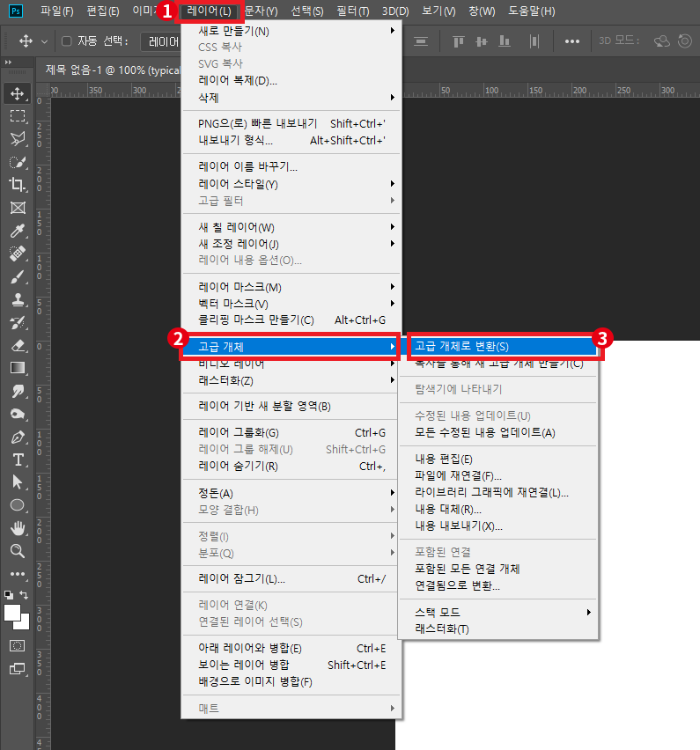Open the 필터(T) menu
Screen dimensions: 700x750
tap(353, 11)
